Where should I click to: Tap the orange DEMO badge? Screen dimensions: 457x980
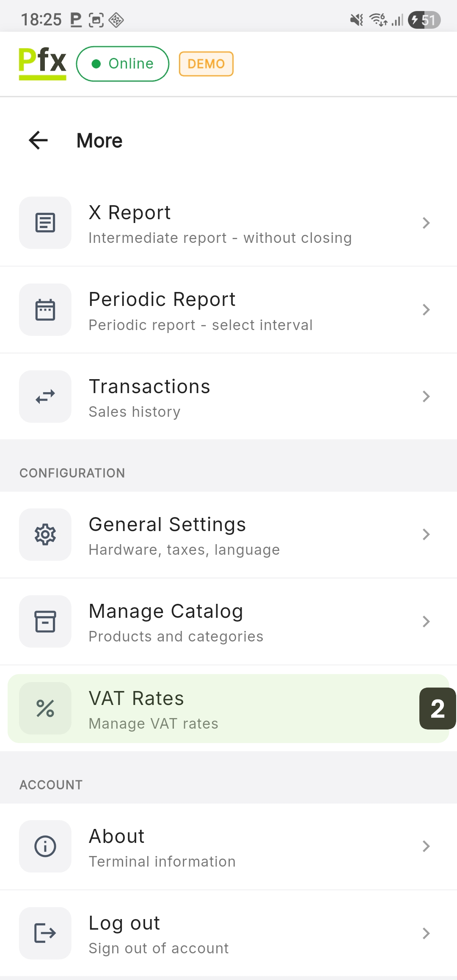(x=206, y=64)
